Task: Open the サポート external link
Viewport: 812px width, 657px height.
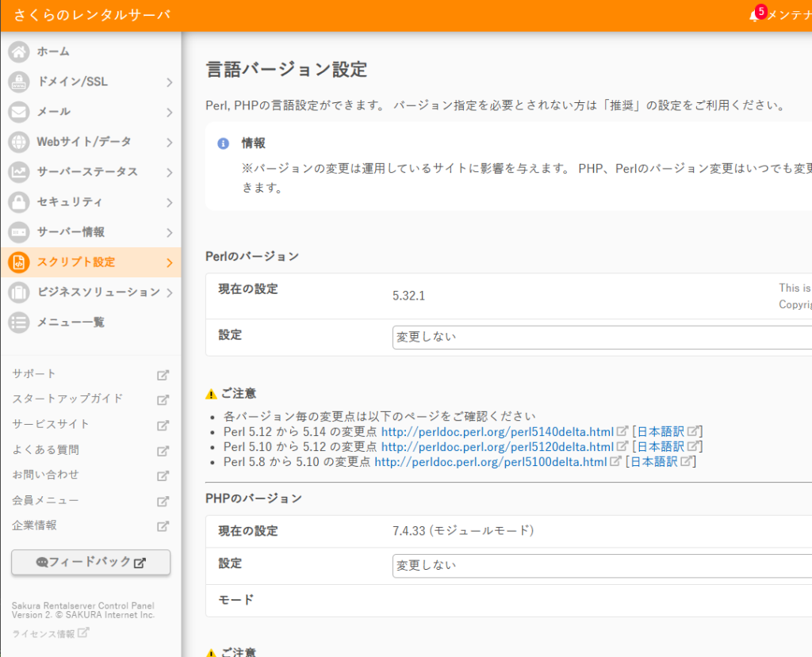Action: [x=34, y=374]
